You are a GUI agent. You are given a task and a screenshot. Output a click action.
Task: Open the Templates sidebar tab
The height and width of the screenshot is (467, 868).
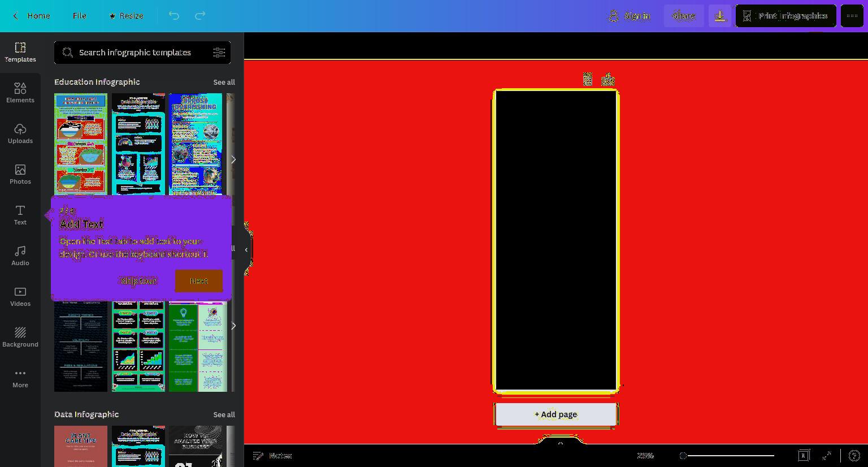(x=20, y=52)
